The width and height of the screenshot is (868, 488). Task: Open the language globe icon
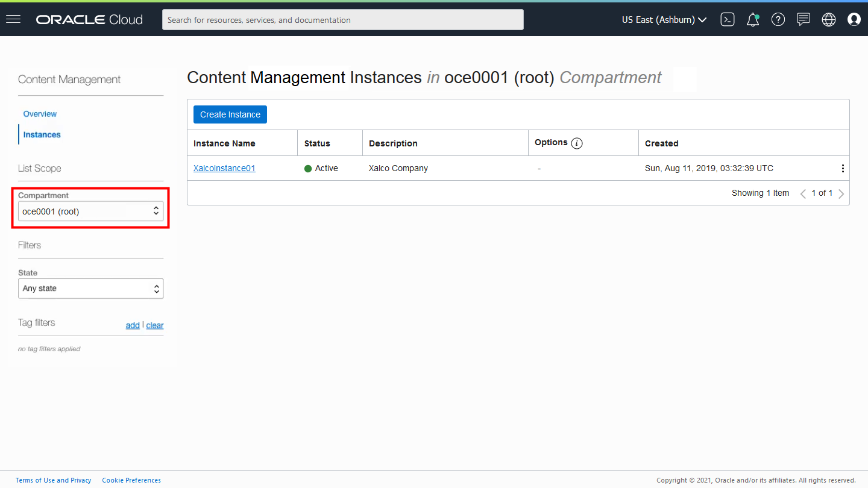(829, 20)
